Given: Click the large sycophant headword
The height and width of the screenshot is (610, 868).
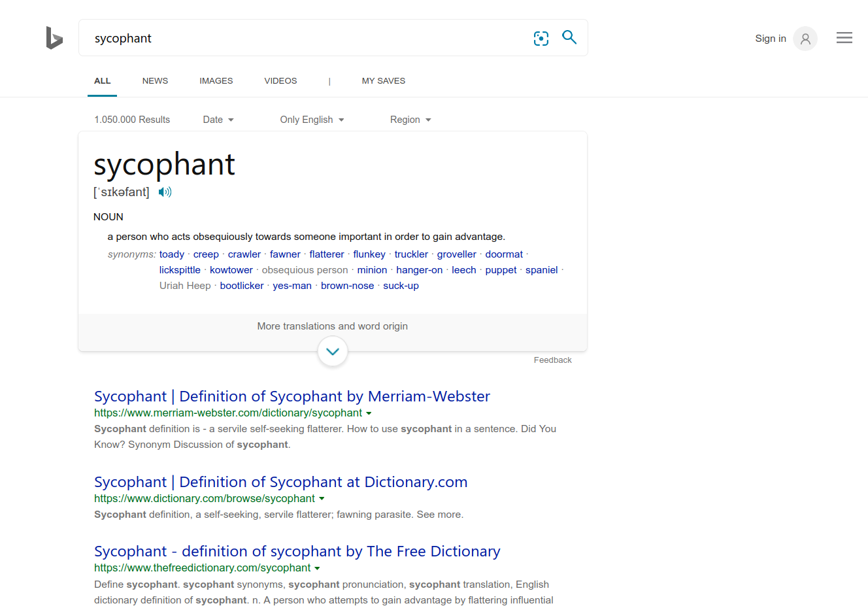Looking at the screenshot, I should pos(164,165).
